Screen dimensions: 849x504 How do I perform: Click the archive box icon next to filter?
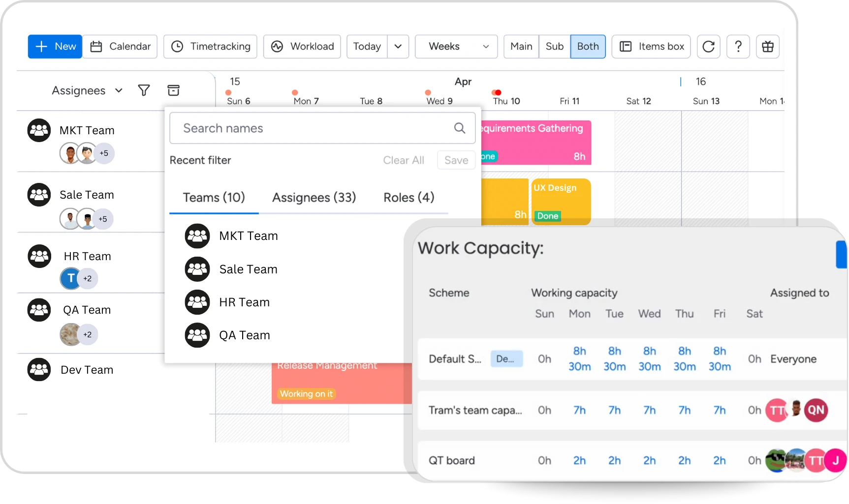pos(173,90)
